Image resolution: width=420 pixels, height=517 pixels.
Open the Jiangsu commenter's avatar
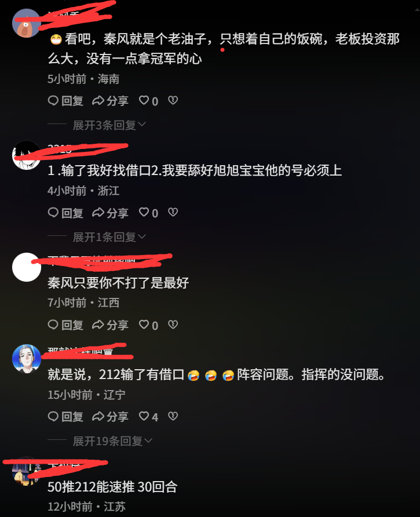point(27,471)
